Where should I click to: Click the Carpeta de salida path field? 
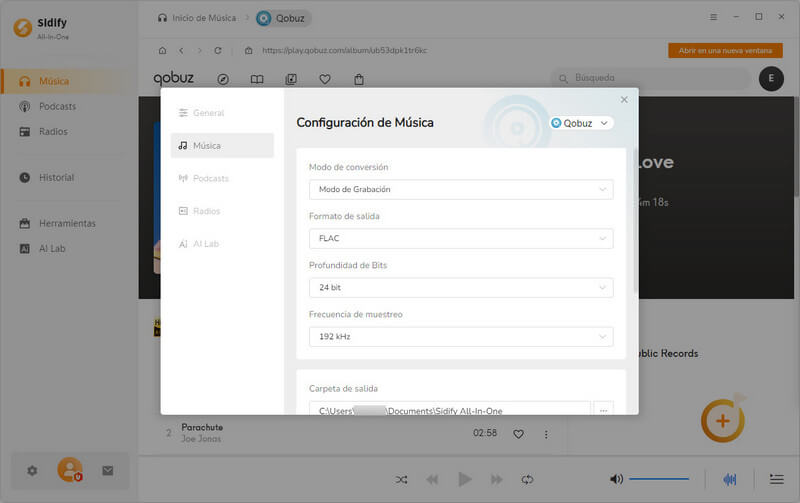(449, 408)
